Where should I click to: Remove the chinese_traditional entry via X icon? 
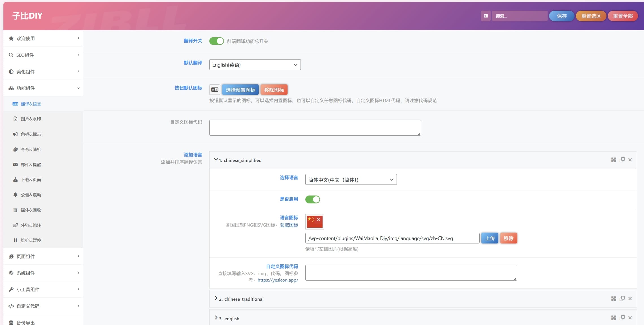pyautogui.click(x=630, y=299)
